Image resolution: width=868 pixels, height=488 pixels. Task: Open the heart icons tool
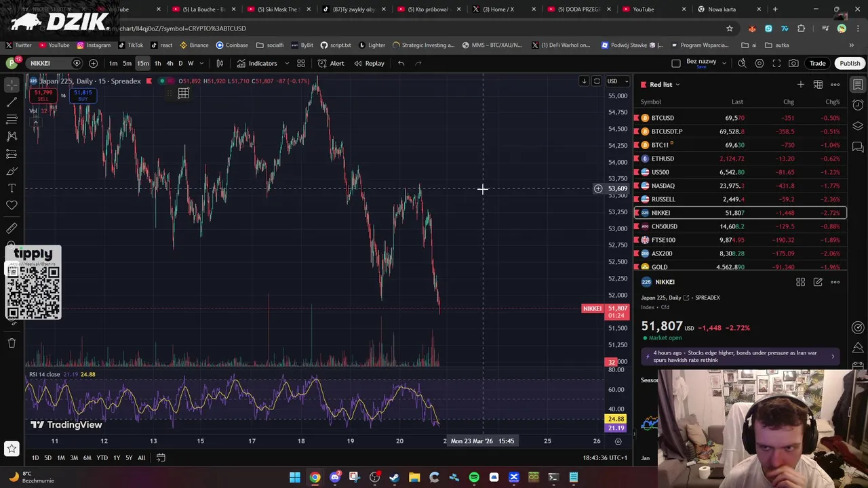tap(12, 205)
